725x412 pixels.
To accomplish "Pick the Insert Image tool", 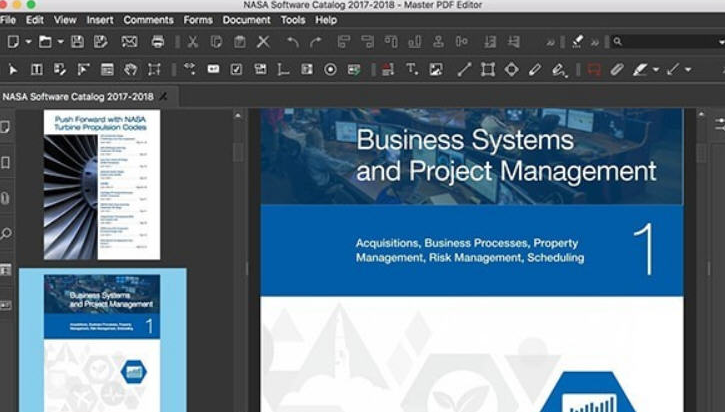I will pyautogui.click(x=436, y=69).
